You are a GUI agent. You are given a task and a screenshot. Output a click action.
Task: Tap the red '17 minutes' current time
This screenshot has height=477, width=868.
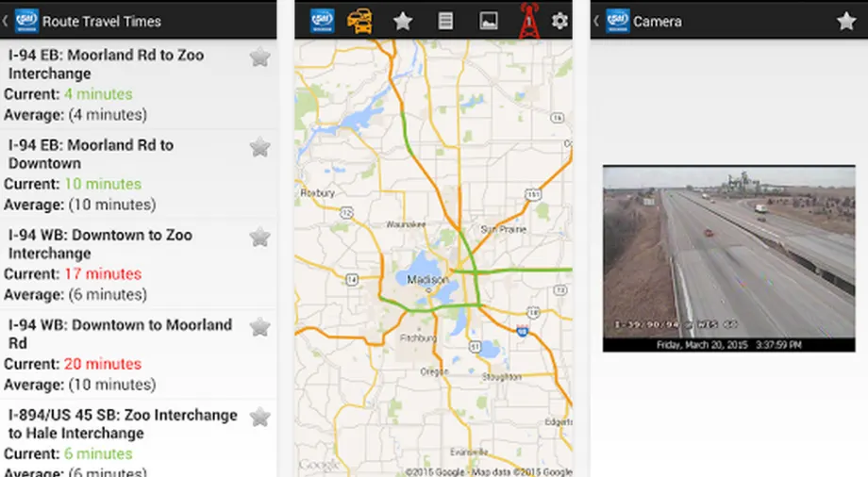pos(103,274)
